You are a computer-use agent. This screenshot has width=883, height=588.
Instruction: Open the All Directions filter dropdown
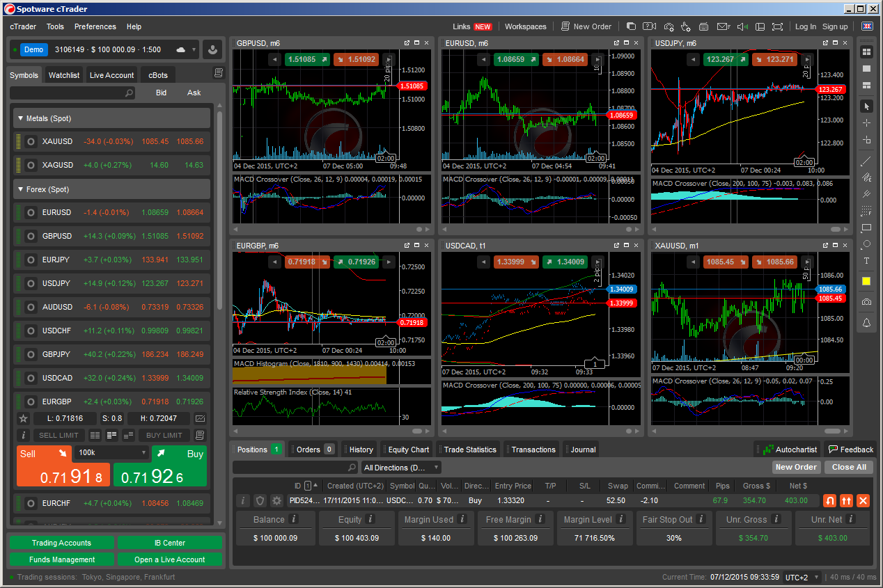[x=401, y=468]
